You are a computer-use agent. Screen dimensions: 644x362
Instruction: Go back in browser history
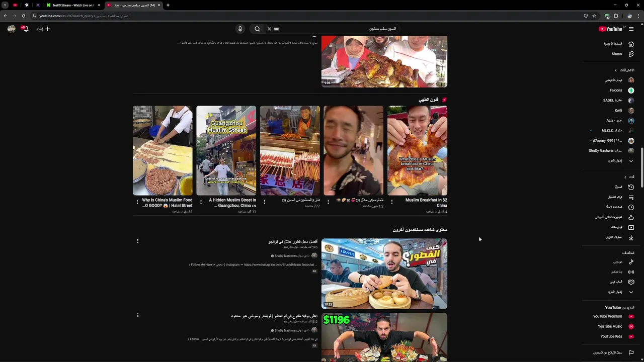click(x=5, y=16)
